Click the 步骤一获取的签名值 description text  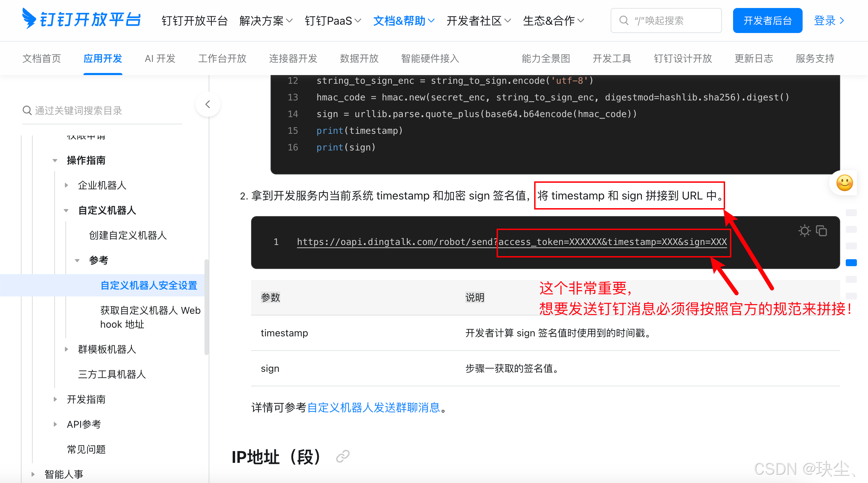click(x=512, y=368)
